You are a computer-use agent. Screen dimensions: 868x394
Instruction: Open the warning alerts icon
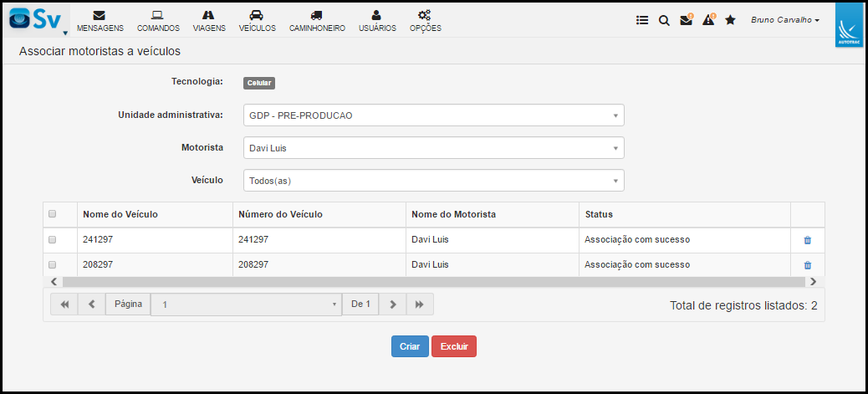tap(708, 20)
